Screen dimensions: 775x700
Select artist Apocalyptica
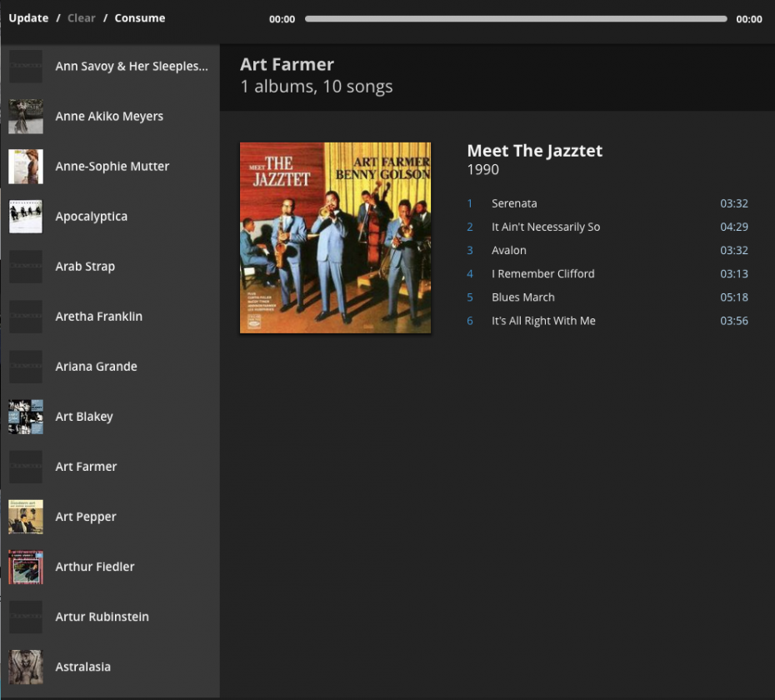click(x=110, y=216)
